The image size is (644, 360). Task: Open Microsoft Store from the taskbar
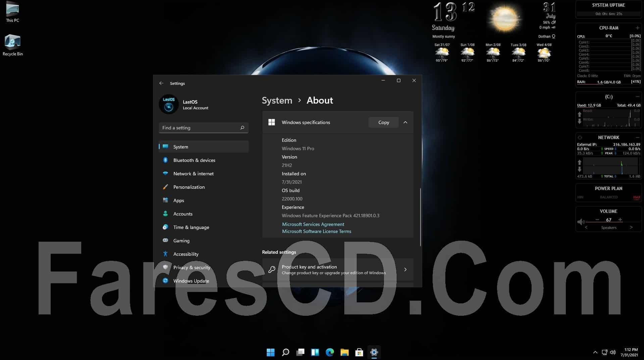click(x=359, y=352)
